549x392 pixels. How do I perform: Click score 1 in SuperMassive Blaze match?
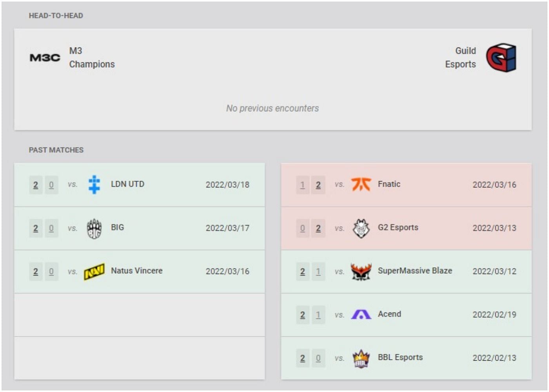click(318, 272)
